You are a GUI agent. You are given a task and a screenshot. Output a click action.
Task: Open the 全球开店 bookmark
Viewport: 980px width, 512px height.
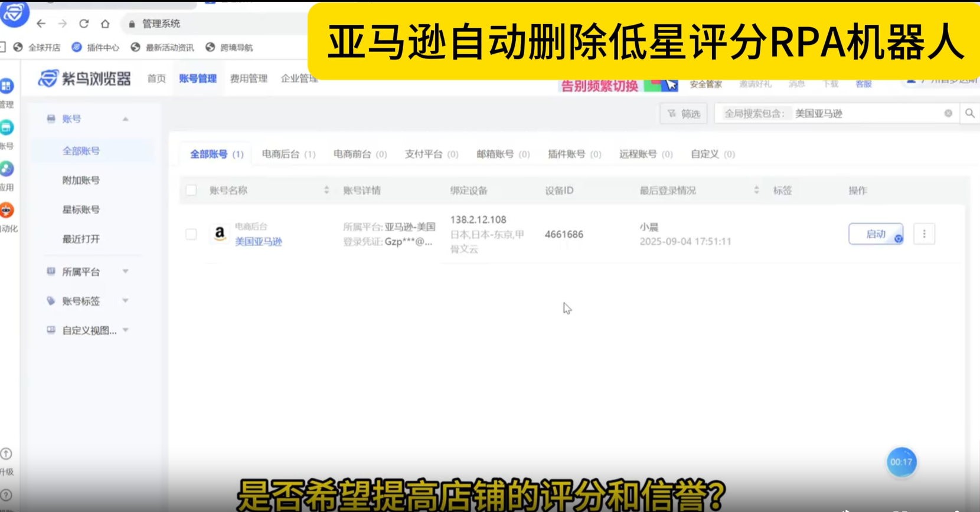click(x=37, y=47)
